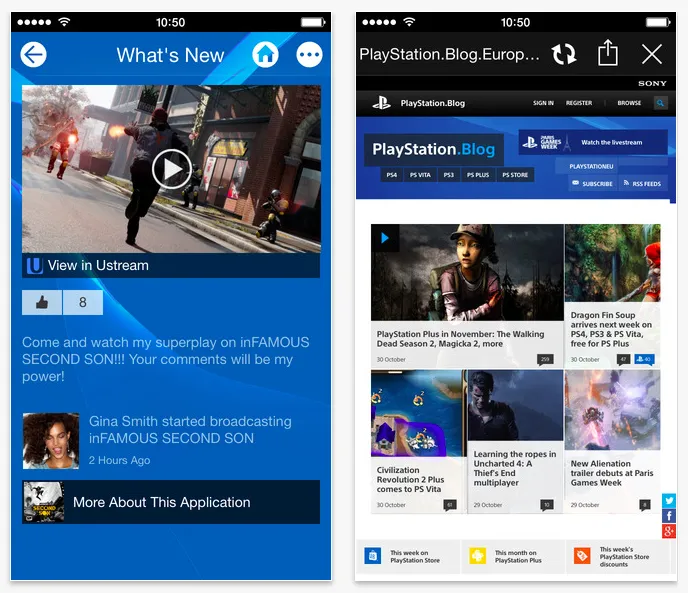Select the PS4 tab
Screen dimensions: 688x593
pos(391,175)
